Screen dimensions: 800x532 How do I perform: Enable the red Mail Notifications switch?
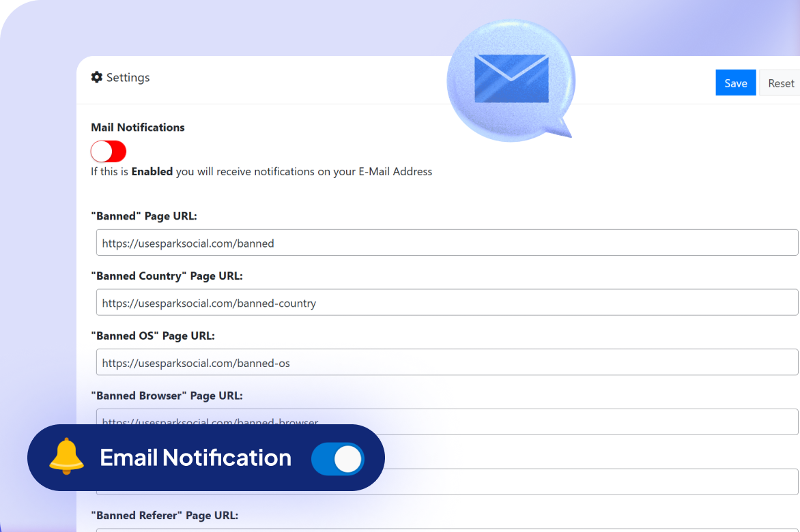(x=109, y=151)
